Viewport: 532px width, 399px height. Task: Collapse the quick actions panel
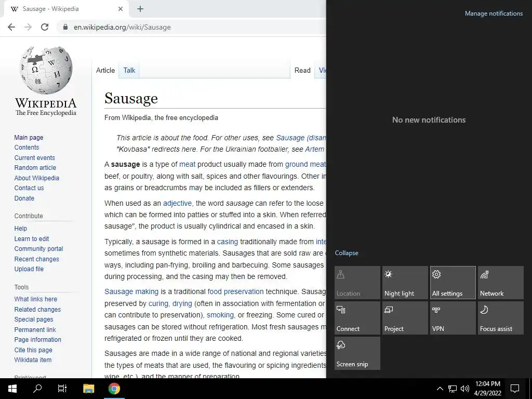[x=347, y=253]
